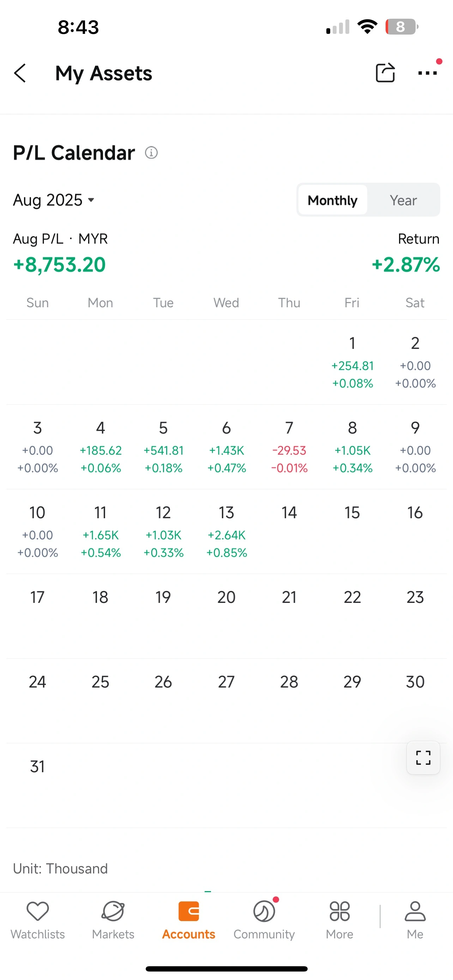Tap August 1 calendar cell

(352, 362)
